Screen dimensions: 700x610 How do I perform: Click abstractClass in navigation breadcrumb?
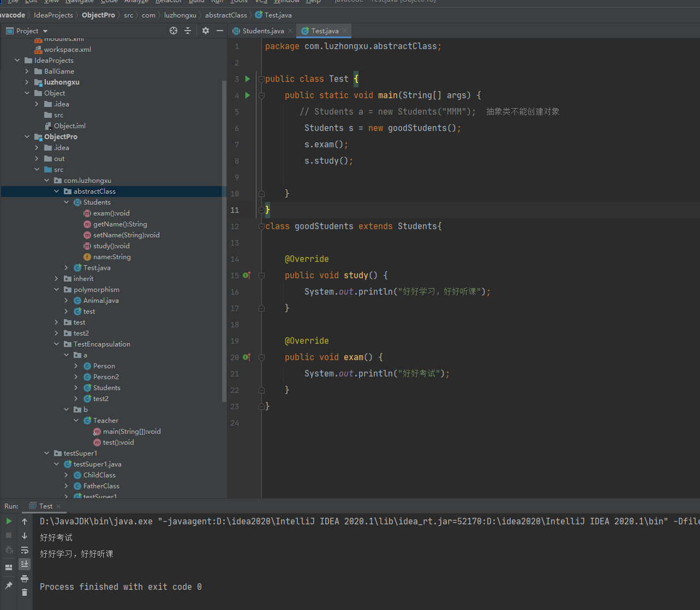coord(226,15)
